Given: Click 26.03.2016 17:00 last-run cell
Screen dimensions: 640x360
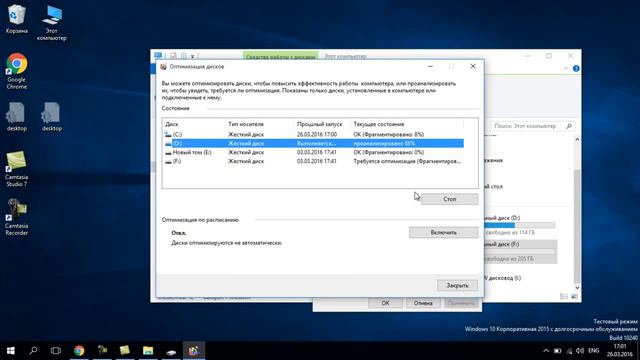Looking at the screenshot, I should point(317,134).
